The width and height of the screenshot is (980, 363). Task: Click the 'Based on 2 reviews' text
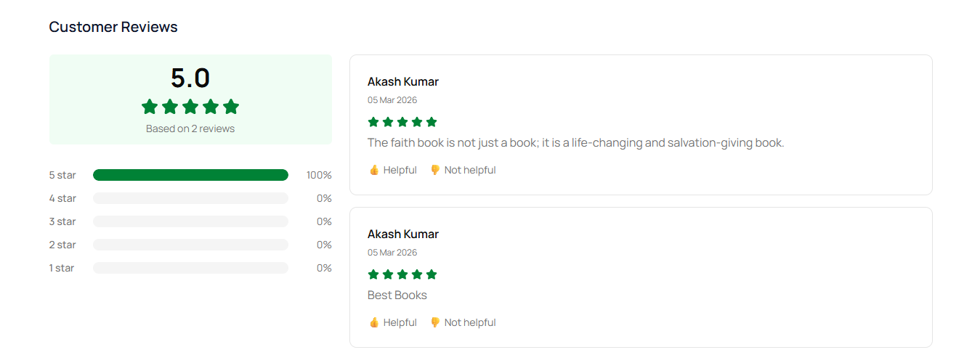[x=190, y=129]
